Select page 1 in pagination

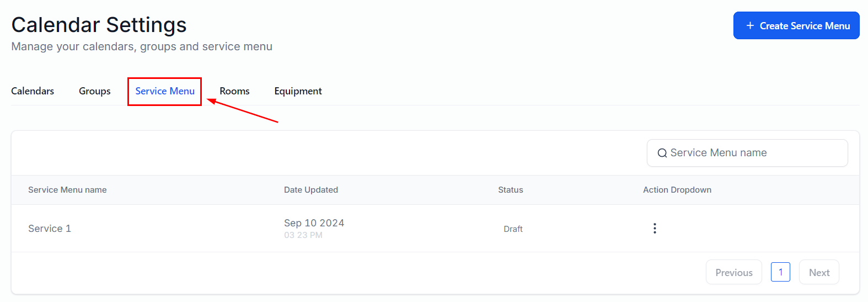coord(780,272)
